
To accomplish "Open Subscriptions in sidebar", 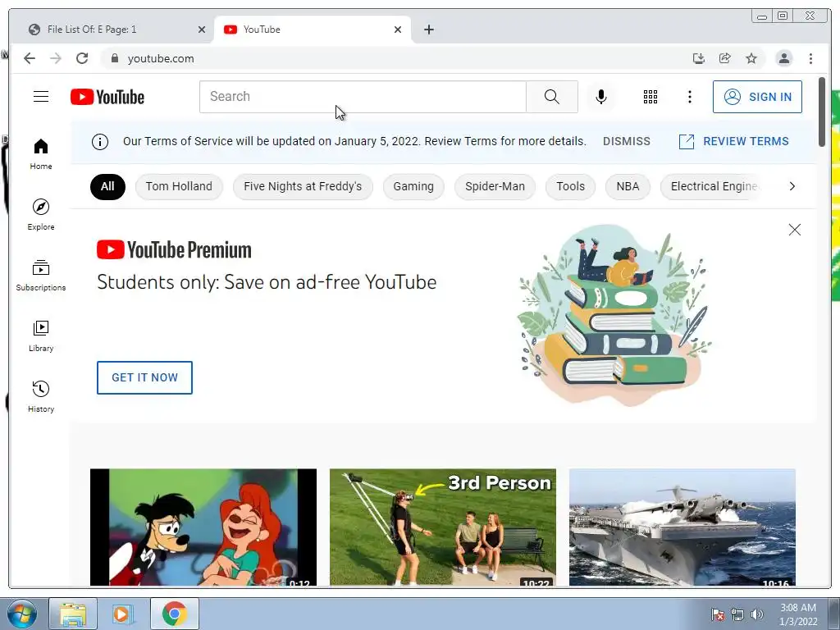I will [41, 276].
